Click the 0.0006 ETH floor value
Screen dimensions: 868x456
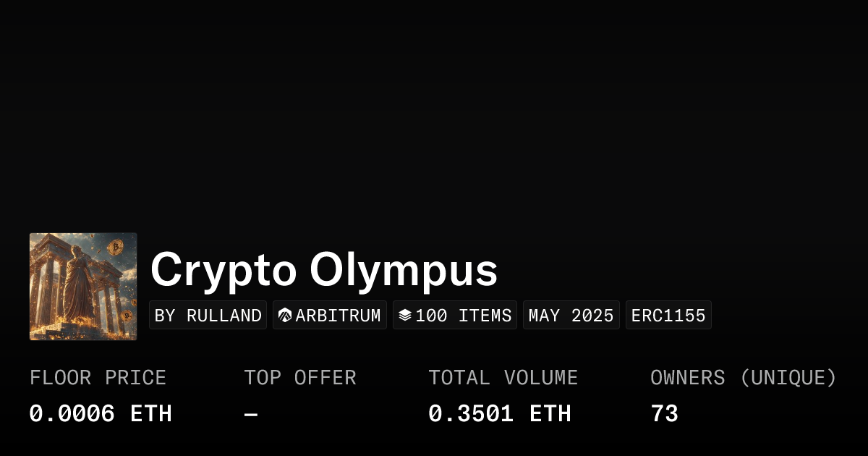[101, 414]
